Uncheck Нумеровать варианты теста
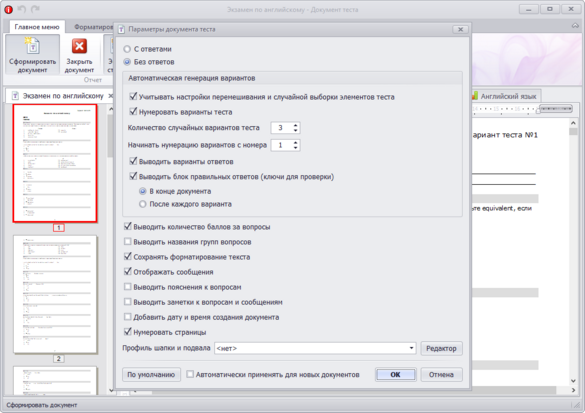Screen dimensions: 585x413 click(x=133, y=112)
